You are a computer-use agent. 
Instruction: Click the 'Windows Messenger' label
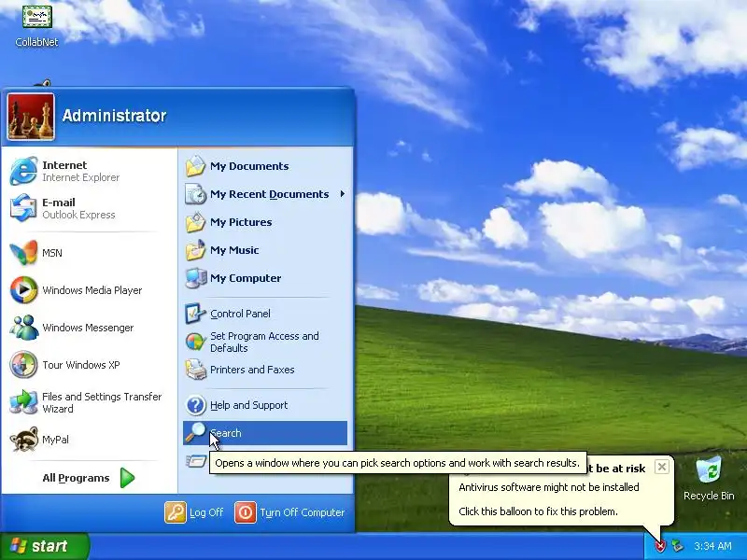pyautogui.click(x=88, y=328)
